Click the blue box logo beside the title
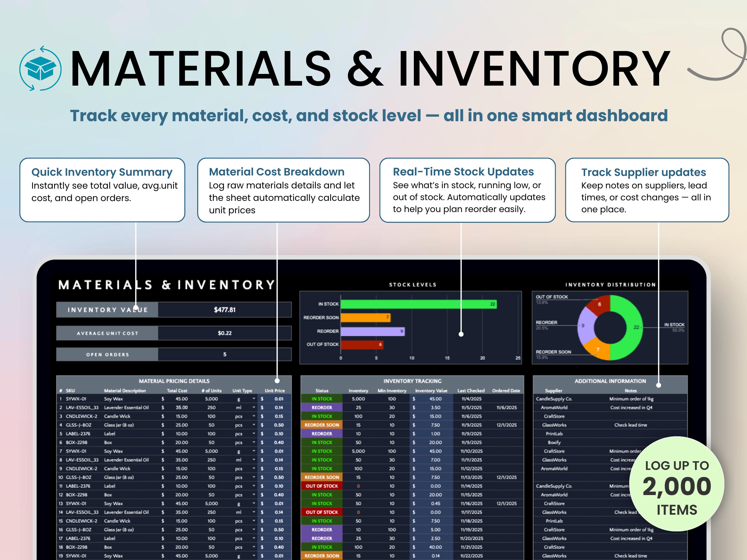The width and height of the screenshot is (747, 560). click(41, 68)
